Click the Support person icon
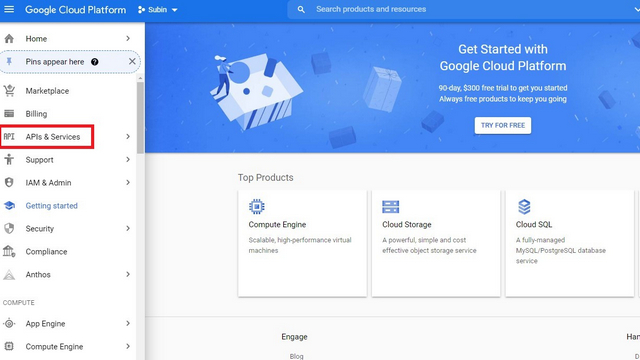 [9, 160]
